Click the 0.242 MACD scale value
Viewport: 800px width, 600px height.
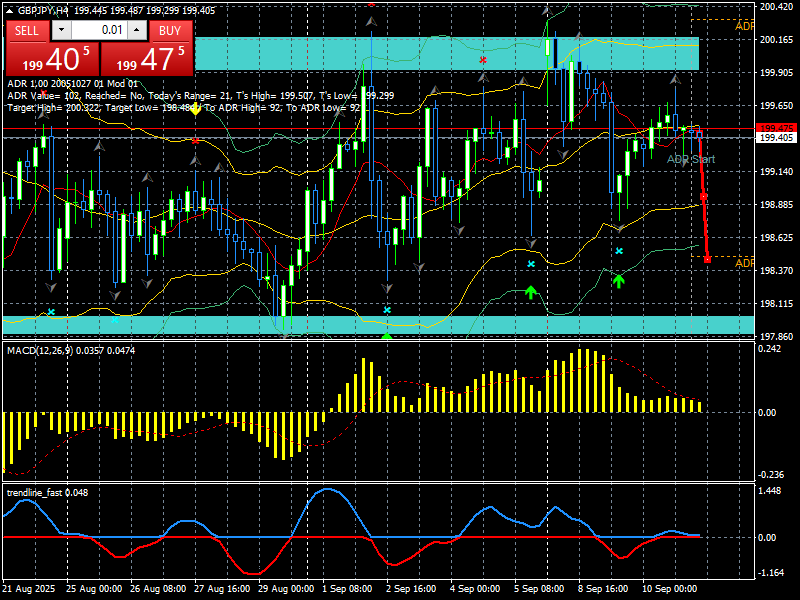click(x=770, y=348)
